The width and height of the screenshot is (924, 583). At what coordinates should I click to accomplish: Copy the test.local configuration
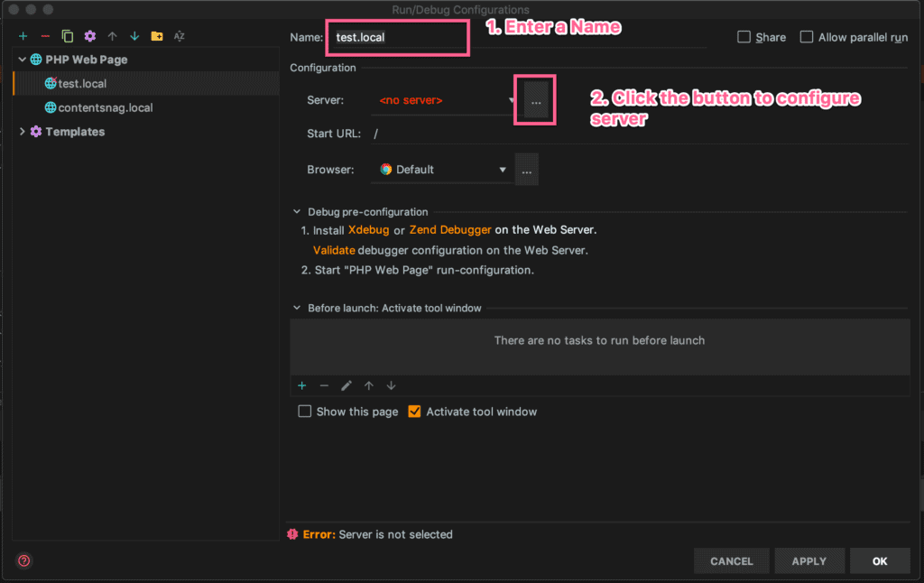tap(66, 36)
